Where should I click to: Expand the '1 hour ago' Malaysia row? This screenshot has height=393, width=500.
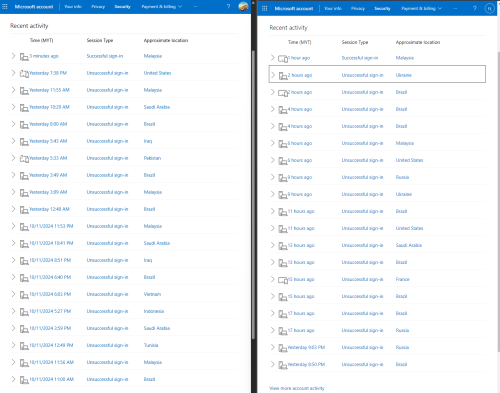(x=273, y=58)
